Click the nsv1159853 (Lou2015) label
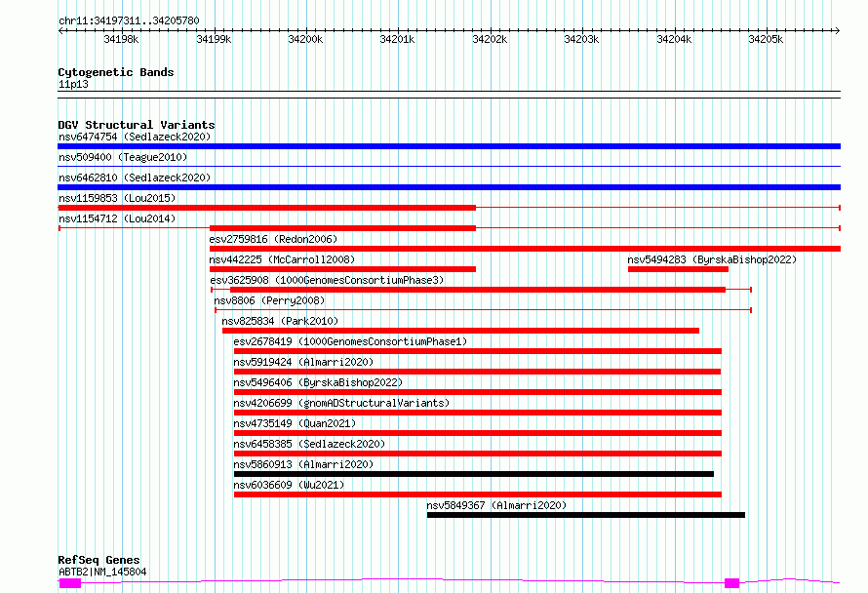Screen dimensions: 868x593 point(117,198)
